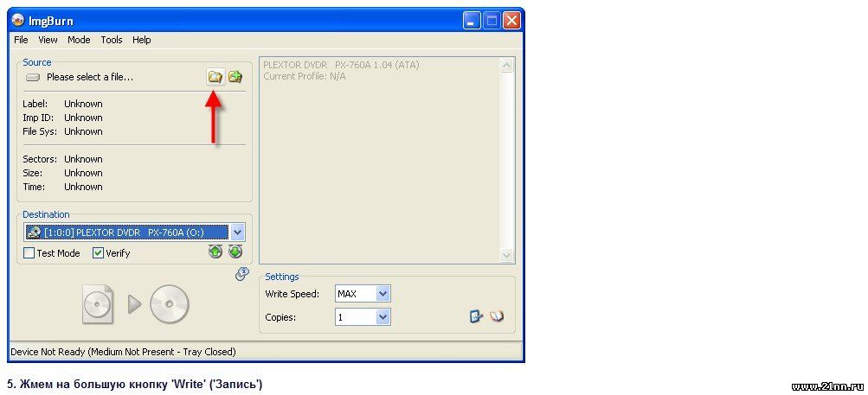Click the small disc info icon below Destination
This screenshot has height=395, width=868.
coord(242,273)
